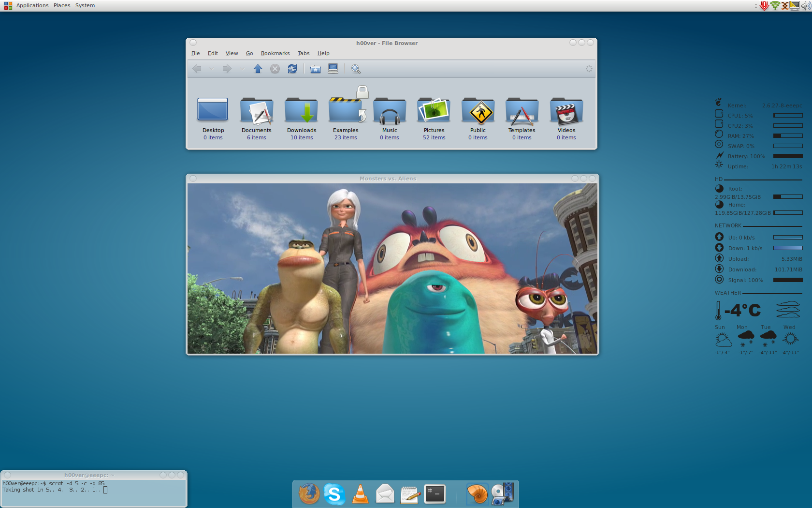Open the Downloads folder
This screenshot has height=508, width=812.
[x=302, y=119]
